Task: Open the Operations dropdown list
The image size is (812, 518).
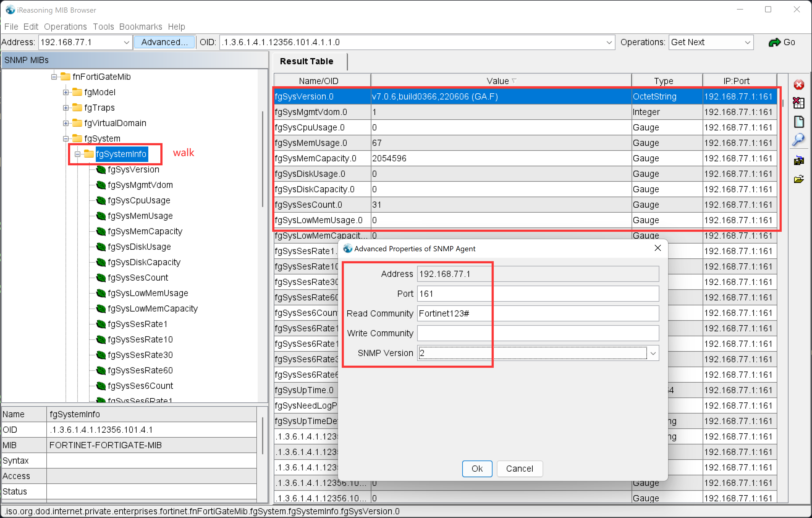Action: tap(747, 42)
